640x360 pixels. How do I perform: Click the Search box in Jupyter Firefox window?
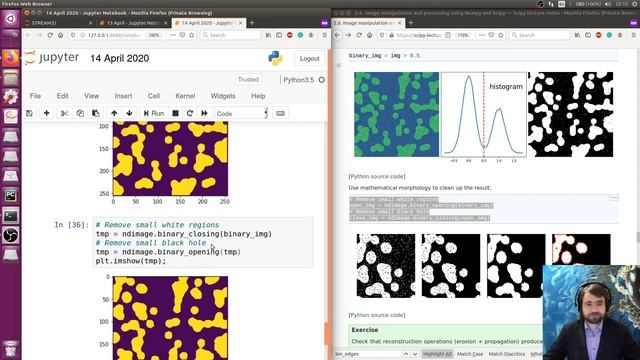pos(231,35)
